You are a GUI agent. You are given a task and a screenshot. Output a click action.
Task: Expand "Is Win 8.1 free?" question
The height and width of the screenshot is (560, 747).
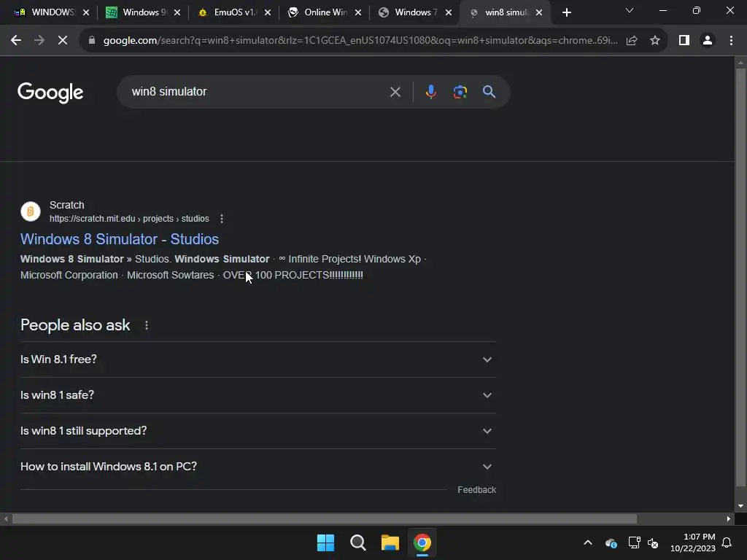pos(258,359)
